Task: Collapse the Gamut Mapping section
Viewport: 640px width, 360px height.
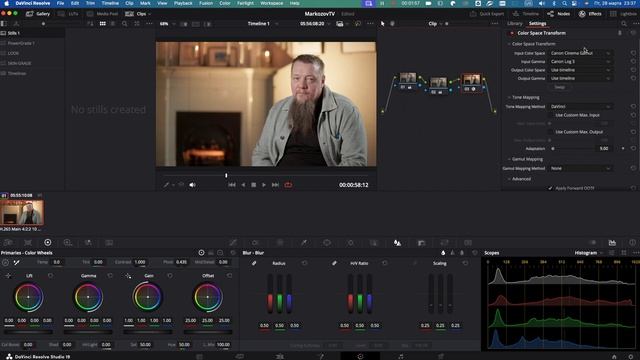Action: click(x=509, y=159)
